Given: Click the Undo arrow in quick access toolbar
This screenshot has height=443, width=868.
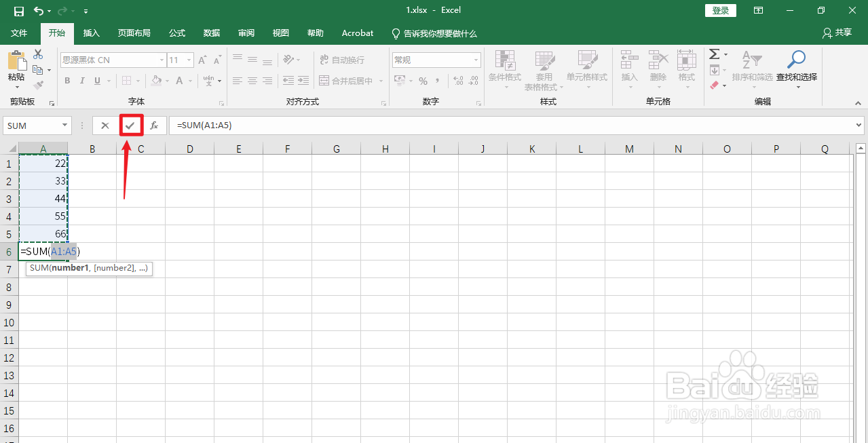Looking at the screenshot, I should click(x=38, y=11).
